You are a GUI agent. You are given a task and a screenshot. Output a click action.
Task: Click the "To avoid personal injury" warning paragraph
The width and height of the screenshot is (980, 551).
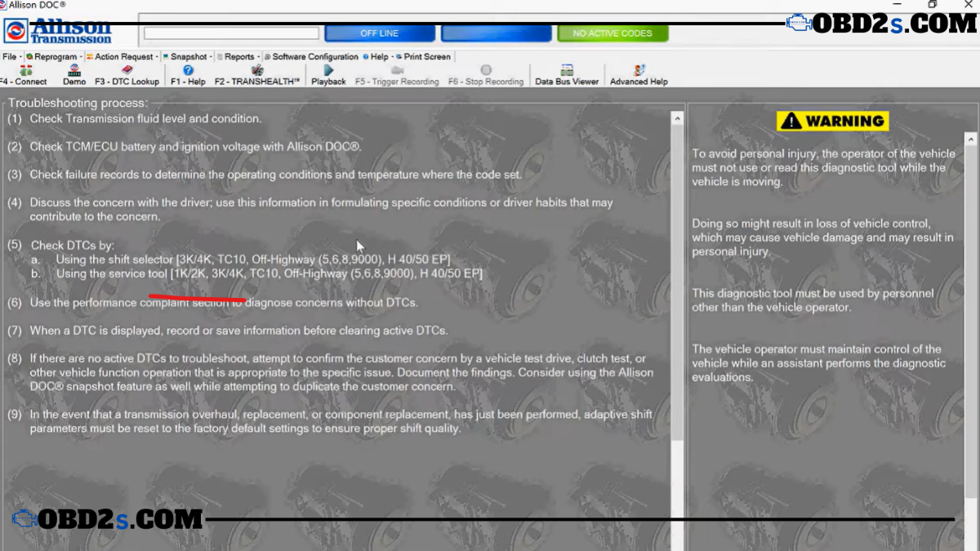click(x=823, y=167)
